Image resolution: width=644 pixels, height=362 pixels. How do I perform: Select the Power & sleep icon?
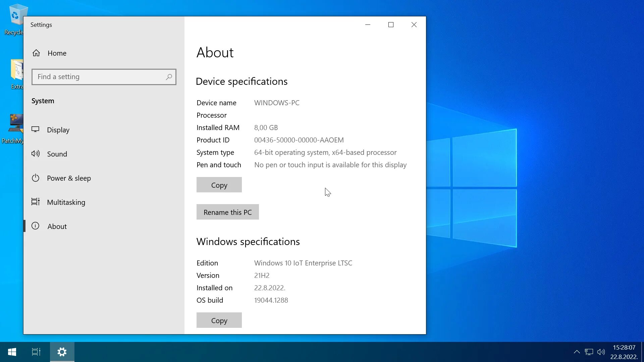click(x=36, y=178)
